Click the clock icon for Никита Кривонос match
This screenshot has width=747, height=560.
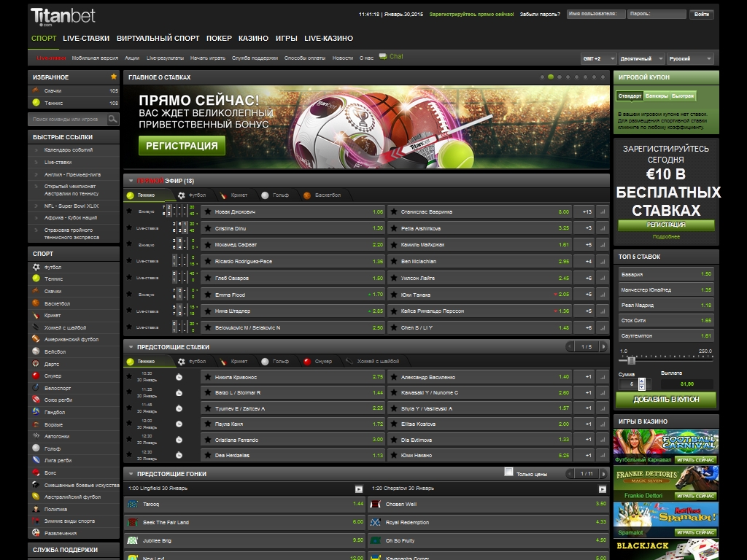[x=179, y=377]
